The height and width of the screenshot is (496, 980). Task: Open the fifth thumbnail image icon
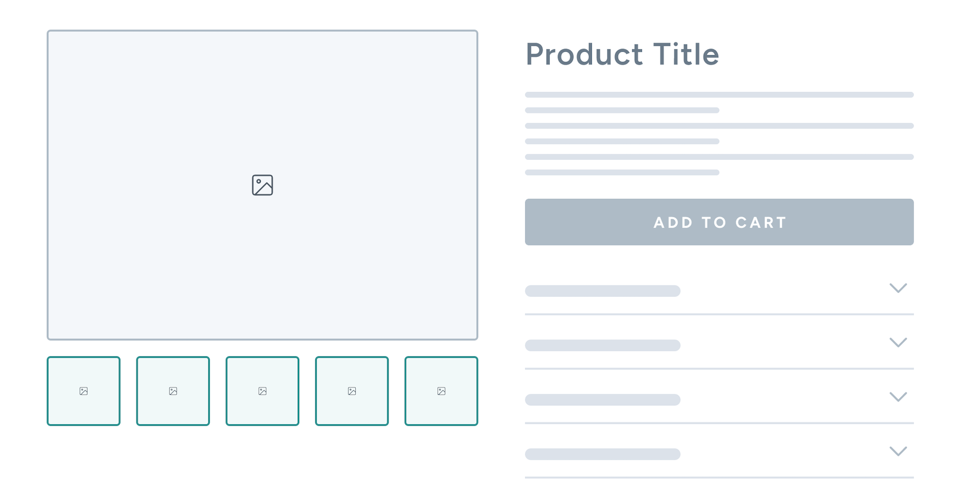(442, 391)
